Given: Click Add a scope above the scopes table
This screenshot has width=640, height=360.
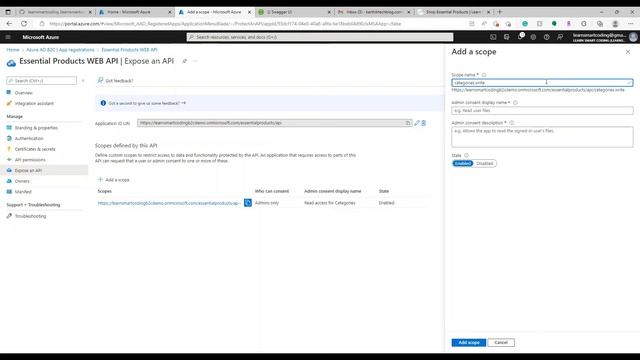Looking at the screenshot, I should click(x=113, y=180).
